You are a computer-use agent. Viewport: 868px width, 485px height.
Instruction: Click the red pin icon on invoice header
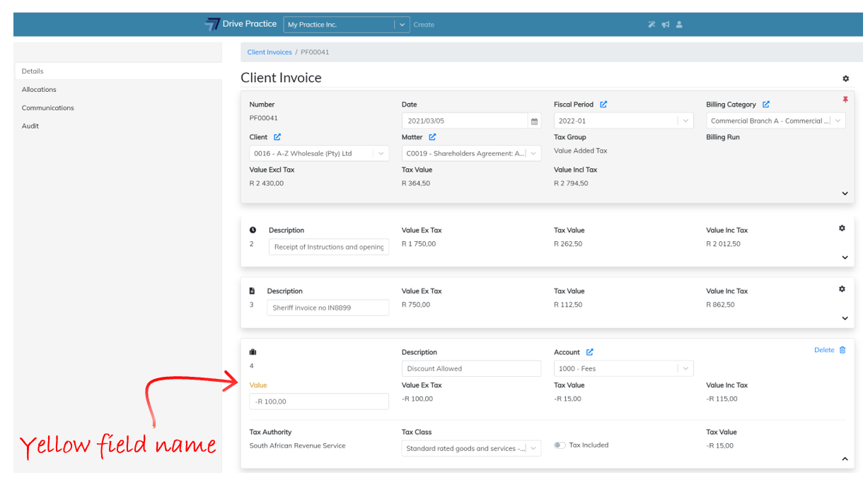[845, 100]
